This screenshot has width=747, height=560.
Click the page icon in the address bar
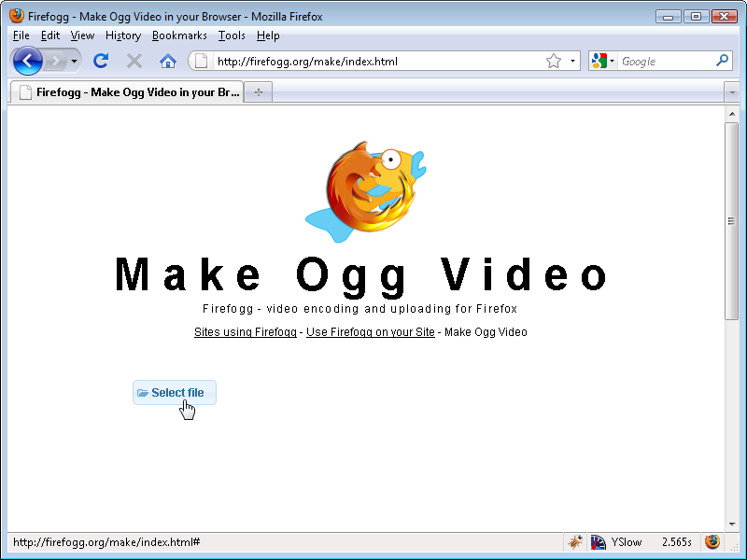pyautogui.click(x=200, y=60)
